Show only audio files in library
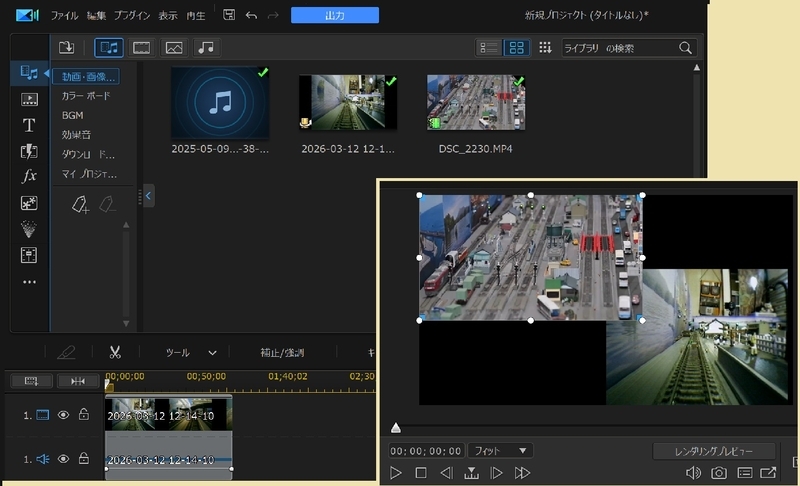The width and height of the screenshot is (800, 486). click(x=206, y=47)
